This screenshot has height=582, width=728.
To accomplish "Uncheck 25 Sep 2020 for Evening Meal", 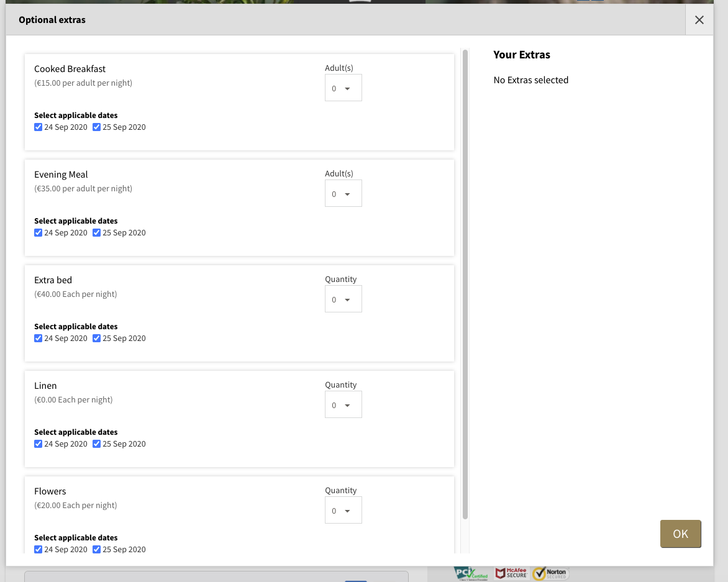I will click(x=96, y=232).
